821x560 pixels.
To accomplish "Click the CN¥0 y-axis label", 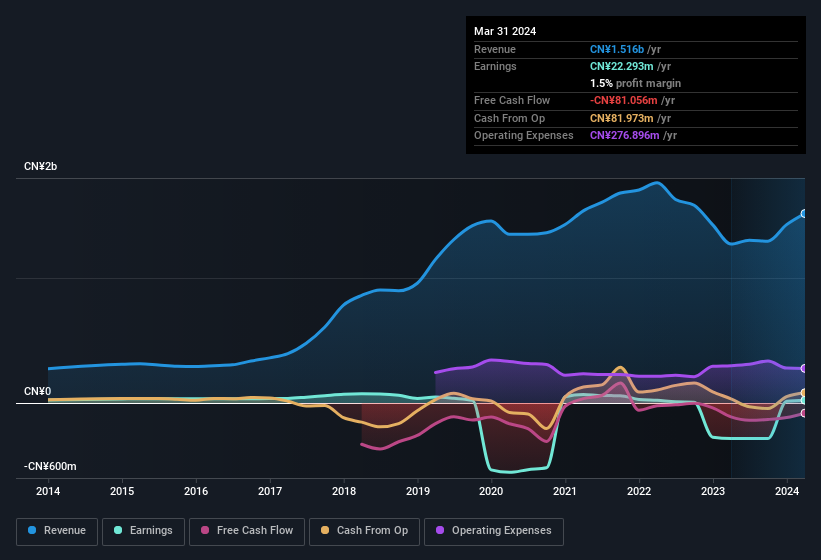I will [37, 391].
